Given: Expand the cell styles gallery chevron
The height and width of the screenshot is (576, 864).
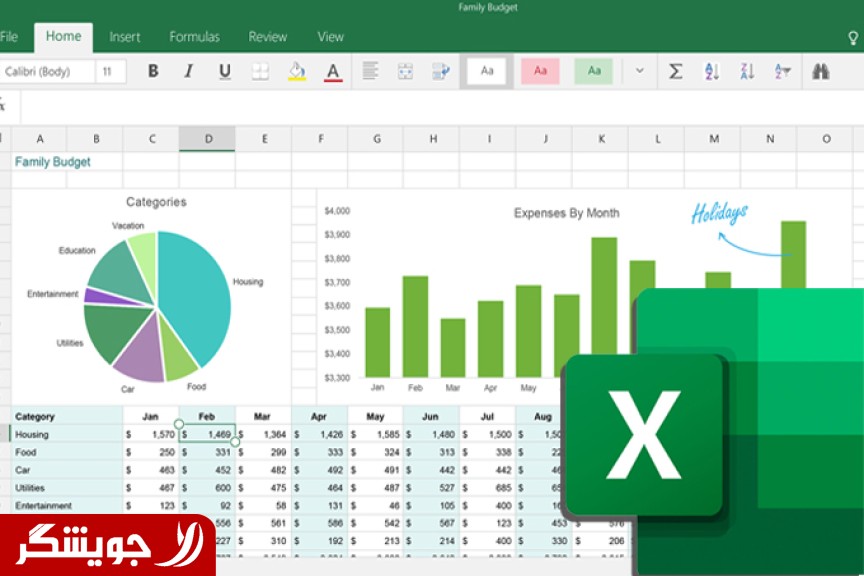Looking at the screenshot, I should coord(640,71).
